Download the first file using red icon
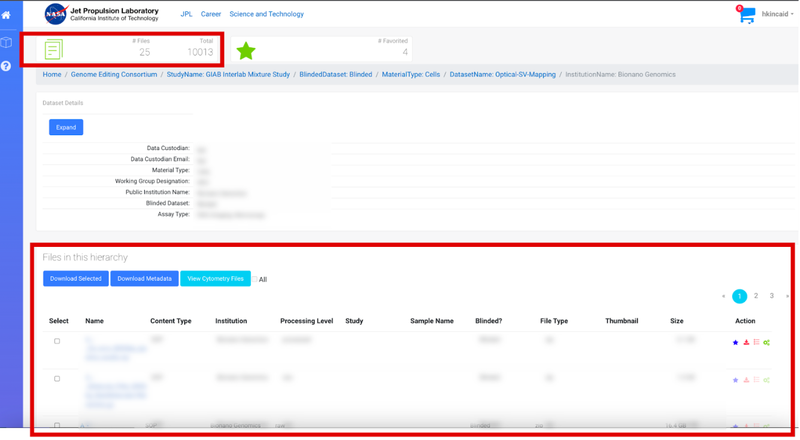Viewport: 800px width, 440px height. coord(746,343)
